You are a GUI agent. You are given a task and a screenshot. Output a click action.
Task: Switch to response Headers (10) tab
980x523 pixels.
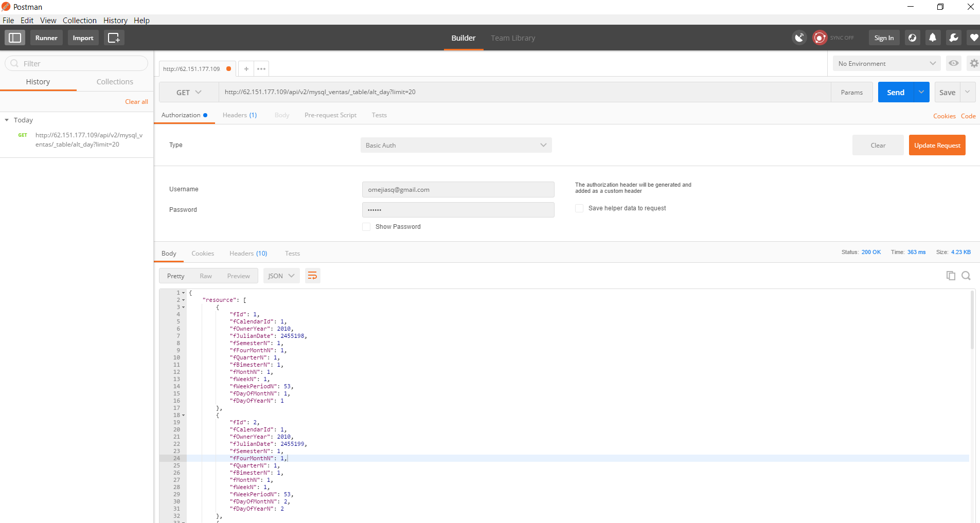click(248, 254)
